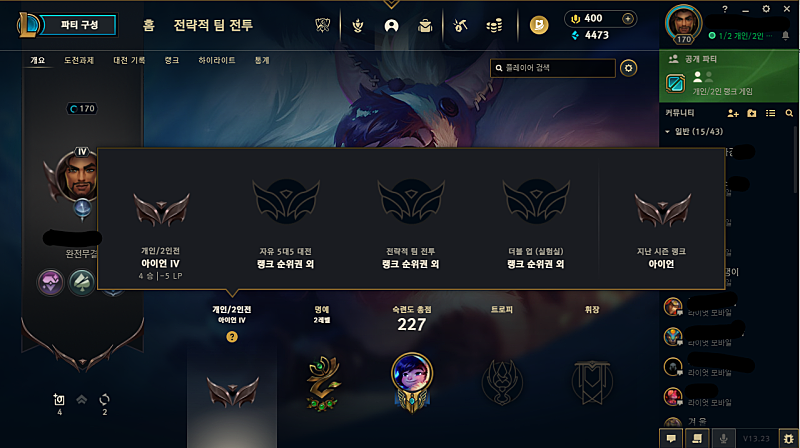The image size is (800, 448).
Task: Open the 170 level display dropdown
Action: pyautogui.click(x=82, y=109)
